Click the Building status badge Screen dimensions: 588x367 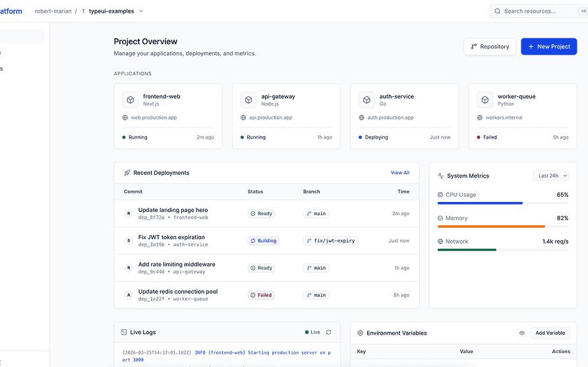[263, 241]
